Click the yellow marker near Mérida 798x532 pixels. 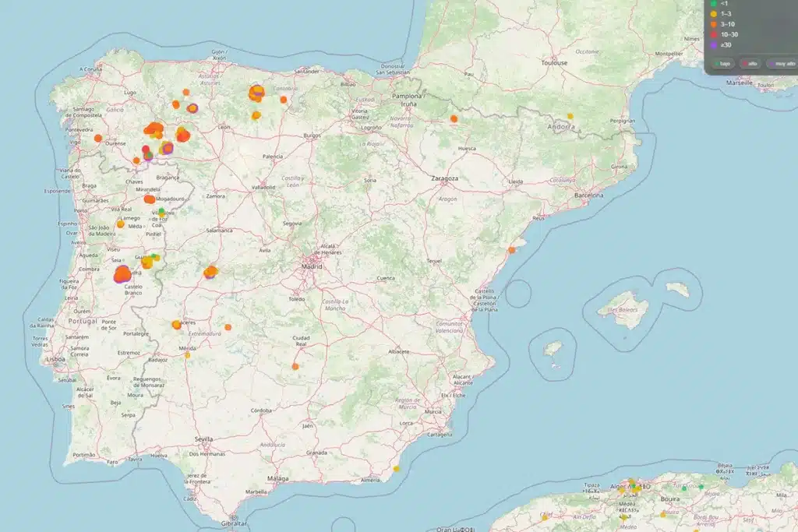point(188,356)
